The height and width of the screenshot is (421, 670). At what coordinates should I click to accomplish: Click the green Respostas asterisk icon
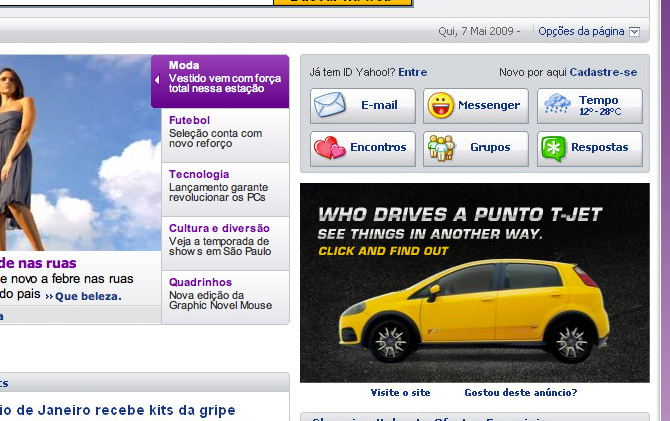(553, 148)
